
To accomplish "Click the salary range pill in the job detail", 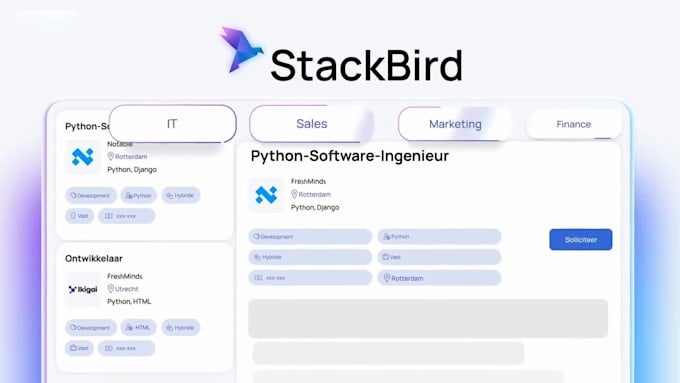I will click(x=310, y=278).
